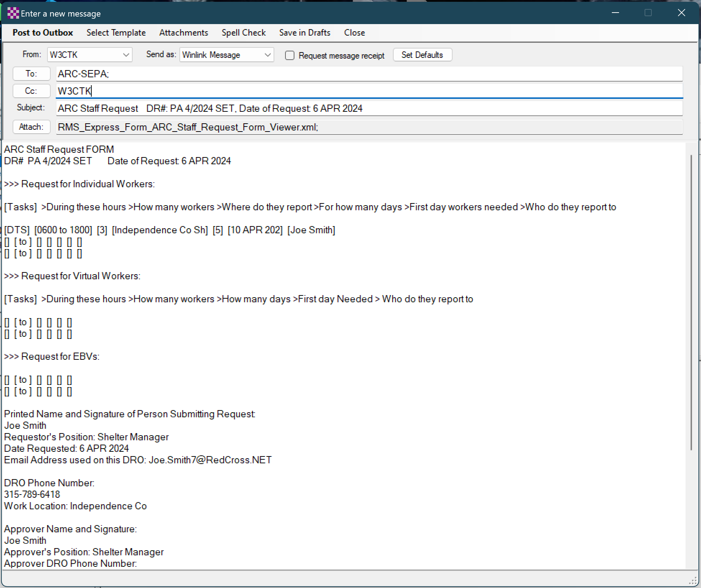Open the Attachments menu
This screenshot has height=588, width=701.
(184, 33)
